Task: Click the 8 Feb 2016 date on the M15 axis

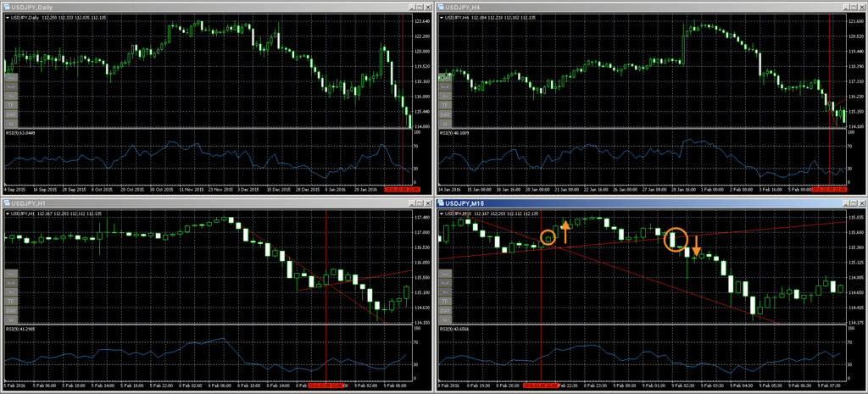Action: [x=448, y=385]
